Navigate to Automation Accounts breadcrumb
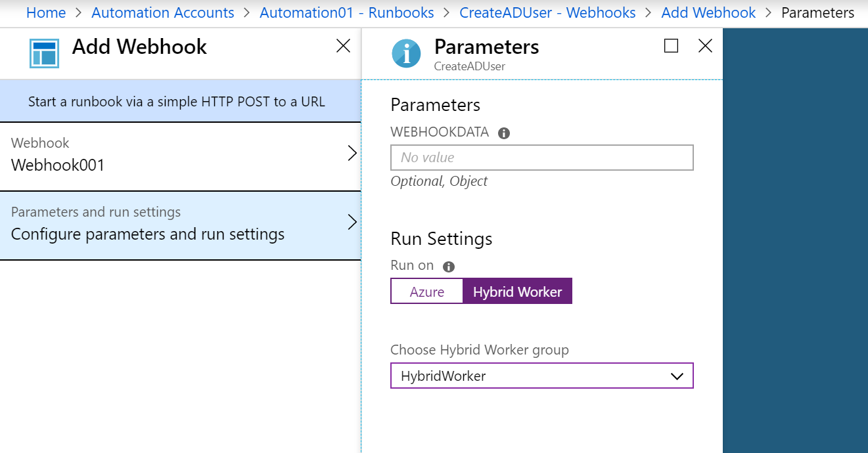 point(162,12)
